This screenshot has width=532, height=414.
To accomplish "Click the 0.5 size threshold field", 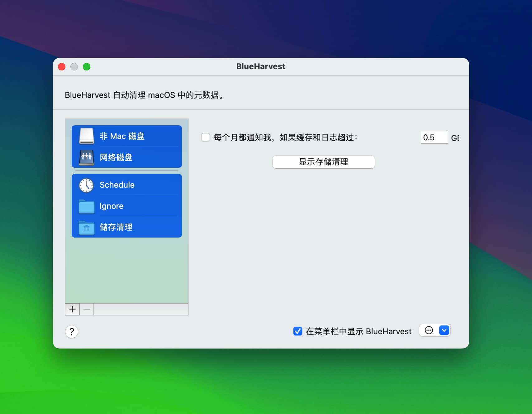I will pos(434,137).
